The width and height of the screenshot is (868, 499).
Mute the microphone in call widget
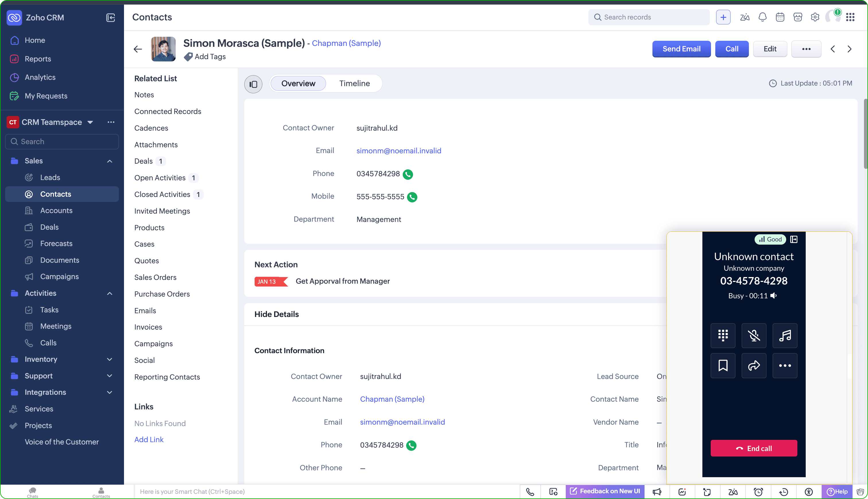(x=753, y=335)
